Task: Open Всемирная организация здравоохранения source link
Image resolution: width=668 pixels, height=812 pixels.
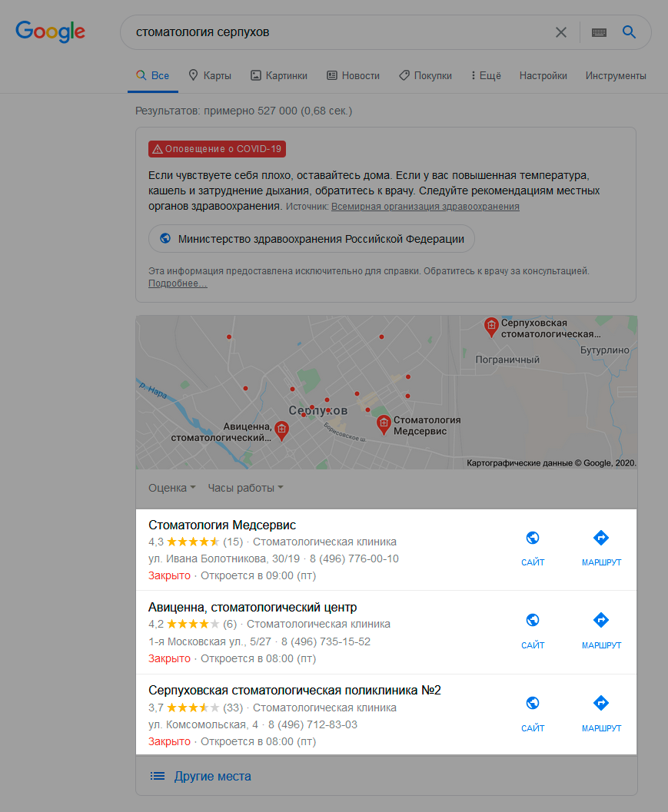Action: coord(425,207)
